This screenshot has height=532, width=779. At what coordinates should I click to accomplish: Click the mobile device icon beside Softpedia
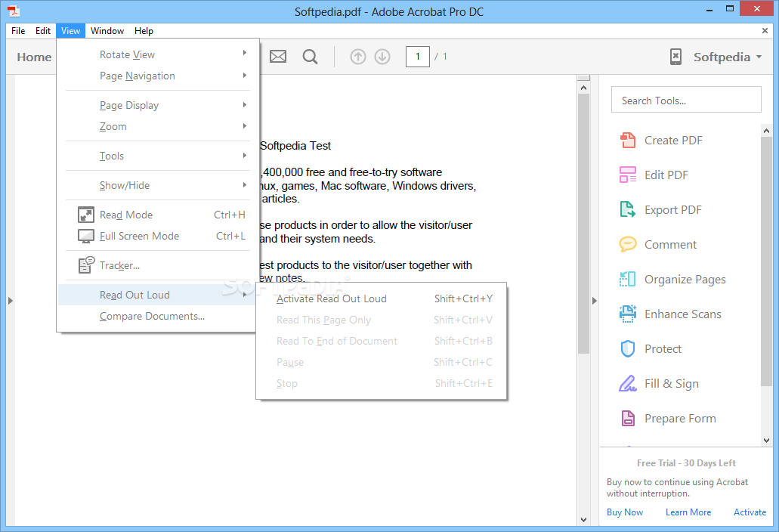[x=675, y=57]
